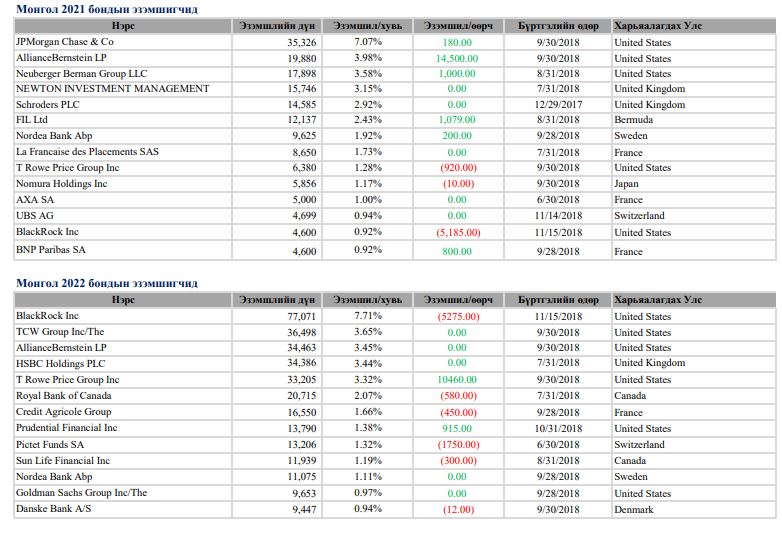The width and height of the screenshot is (782, 534).
Task: Select the TCW Group Inc/The cell
Action: 60,332
